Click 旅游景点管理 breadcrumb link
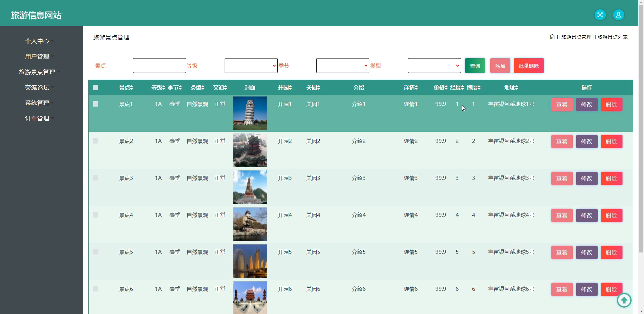Viewport: 644px width, 314px height. tap(576, 37)
